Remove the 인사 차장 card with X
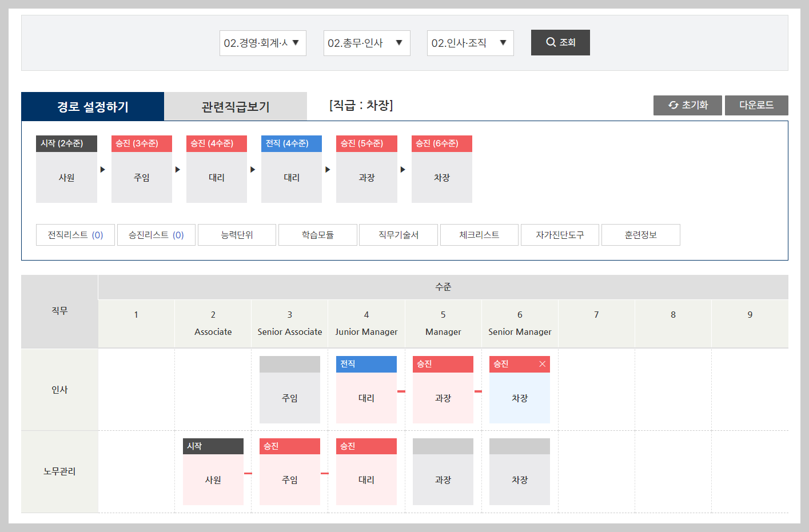The height and width of the screenshot is (532, 809). click(x=543, y=364)
